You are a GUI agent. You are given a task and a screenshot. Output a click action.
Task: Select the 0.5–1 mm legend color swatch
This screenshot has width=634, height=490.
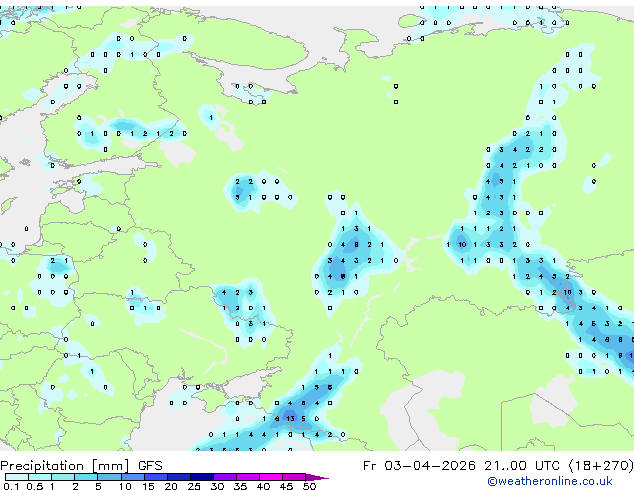(40, 477)
